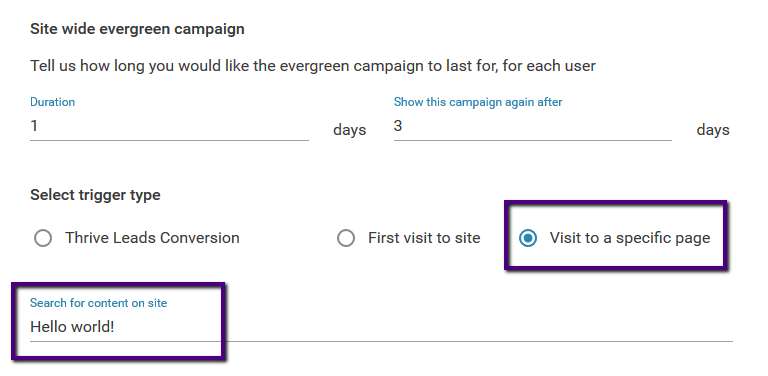Click the 'Select trigger type' heading
768x376 pixels.
(x=96, y=195)
